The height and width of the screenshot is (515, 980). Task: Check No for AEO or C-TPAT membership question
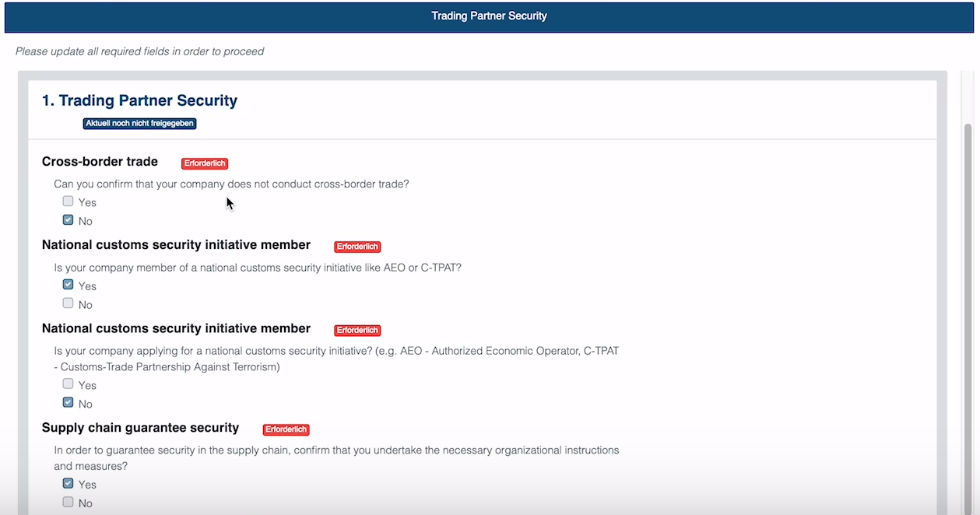[x=68, y=303]
